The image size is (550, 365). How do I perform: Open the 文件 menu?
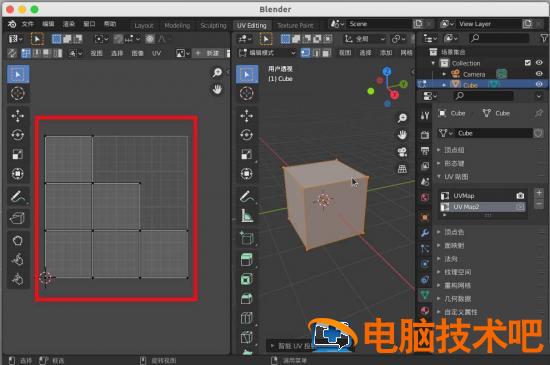coord(28,24)
